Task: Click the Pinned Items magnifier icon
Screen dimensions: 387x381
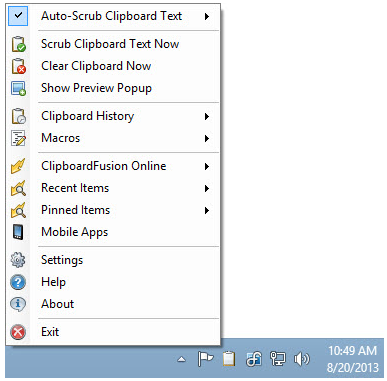Action: coord(18,210)
